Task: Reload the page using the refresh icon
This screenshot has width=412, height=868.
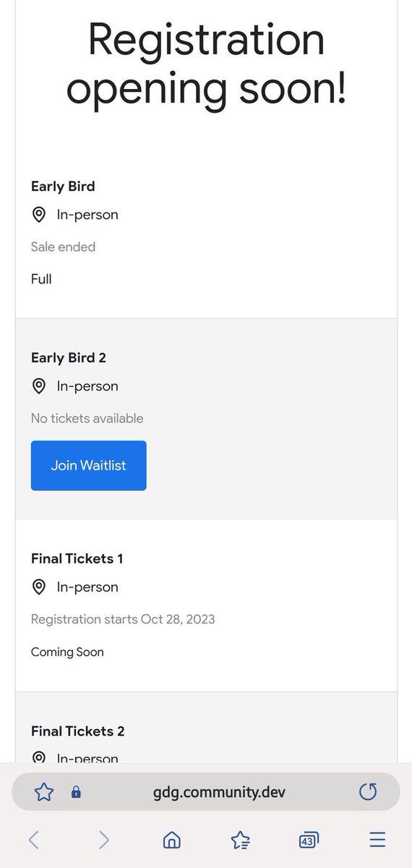Action: click(x=368, y=792)
